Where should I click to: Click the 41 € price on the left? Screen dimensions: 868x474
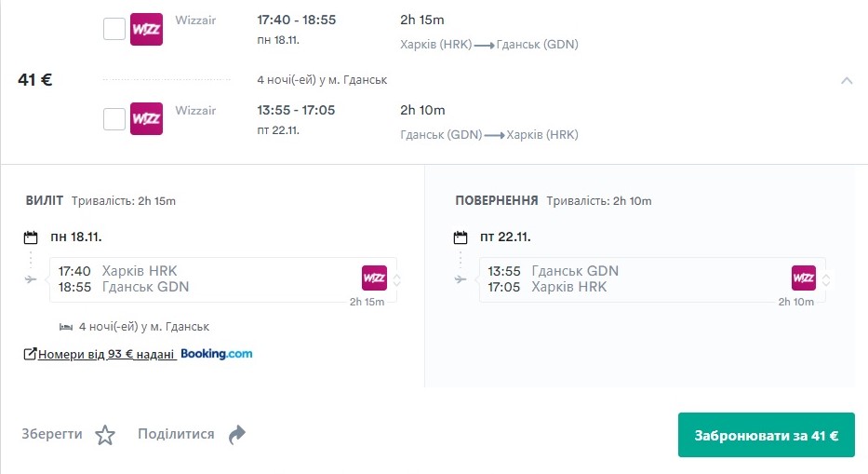click(34, 80)
